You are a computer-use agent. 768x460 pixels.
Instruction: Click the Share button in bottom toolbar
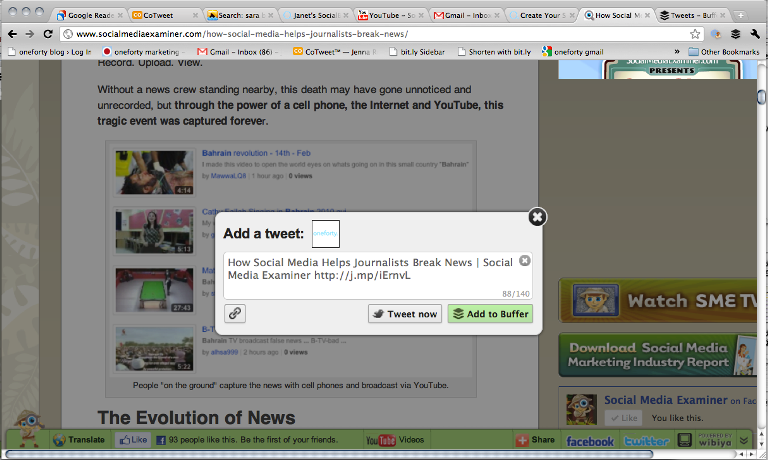click(535, 440)
